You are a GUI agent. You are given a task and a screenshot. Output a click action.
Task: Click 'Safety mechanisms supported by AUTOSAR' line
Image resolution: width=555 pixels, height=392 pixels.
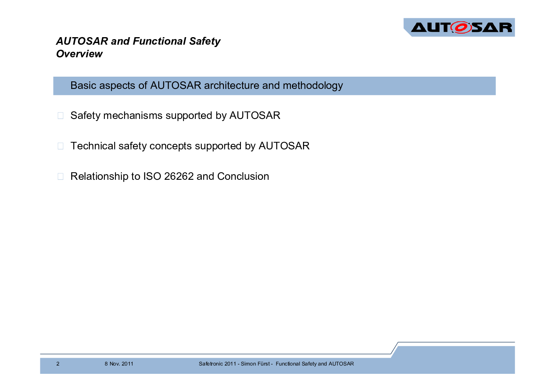pos(175,115)
